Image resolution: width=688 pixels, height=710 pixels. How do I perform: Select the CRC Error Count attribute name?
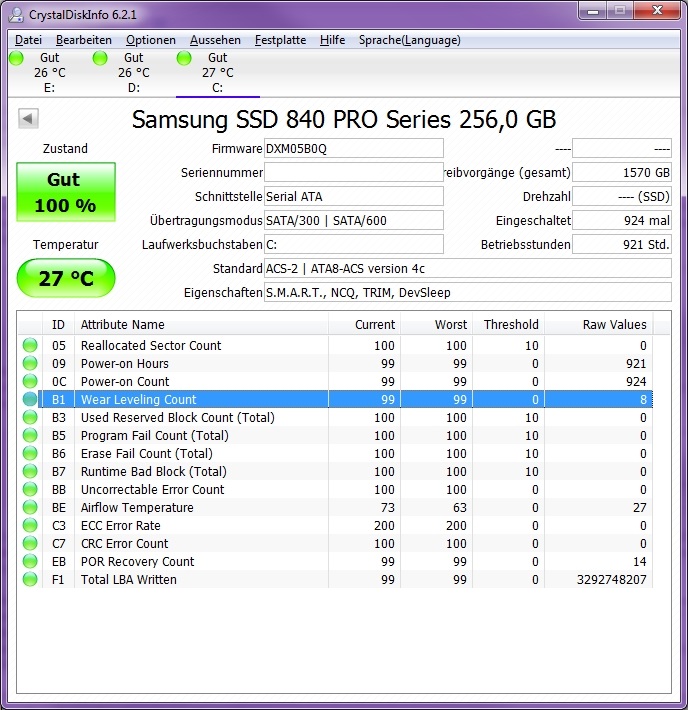[125, 543]
